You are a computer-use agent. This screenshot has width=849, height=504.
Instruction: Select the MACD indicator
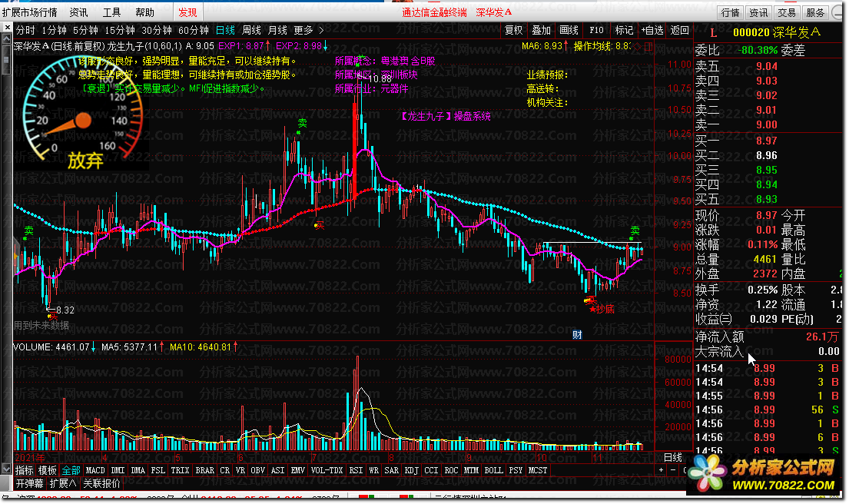pyautogui.click(x=95, y=470)
